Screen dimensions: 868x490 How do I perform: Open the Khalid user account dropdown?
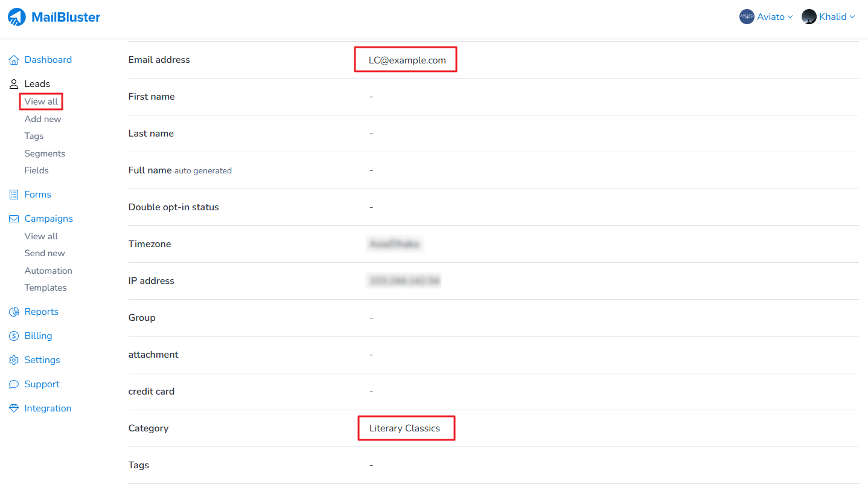829,17
